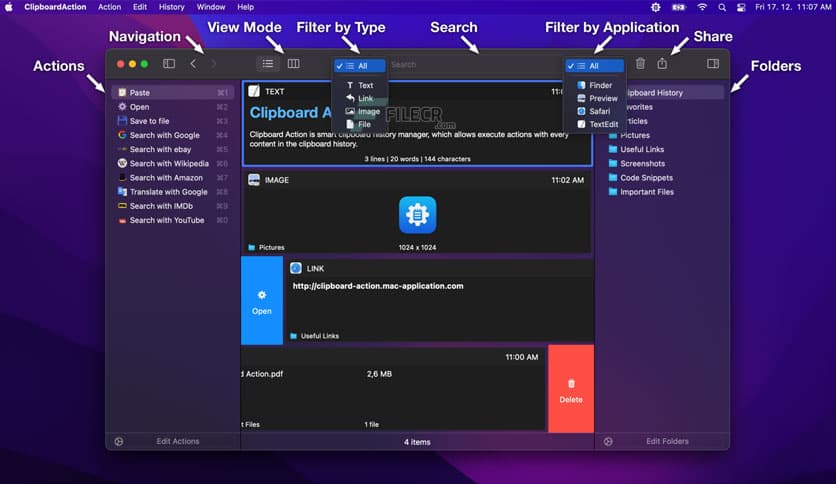The image size is (836, 484).
Task: Select the TEXT clipboard item card
Action: point(417,124)
